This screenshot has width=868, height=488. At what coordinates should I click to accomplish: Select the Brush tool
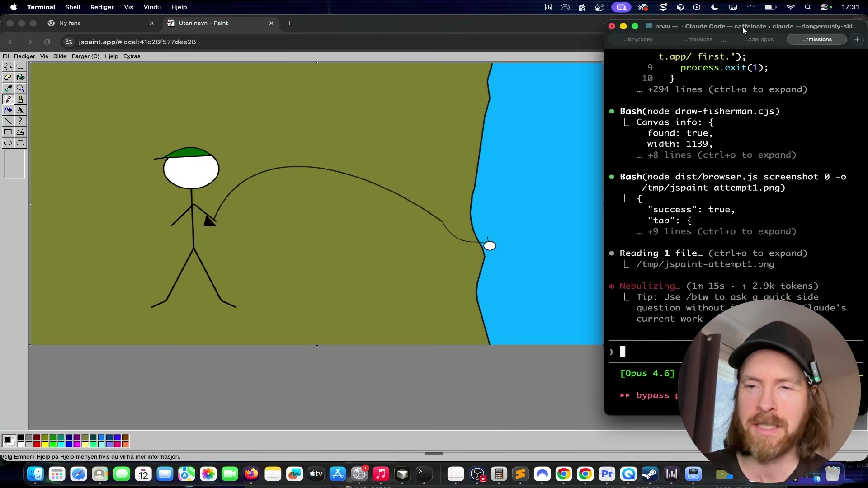pyautogui.click(x=21, y=99)
